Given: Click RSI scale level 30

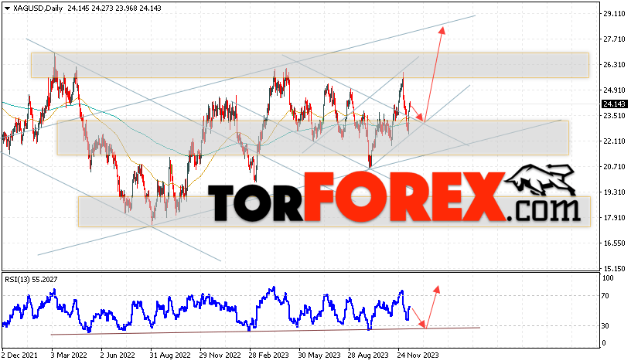Looking at the screenshot, I should (x=605, y=326).
